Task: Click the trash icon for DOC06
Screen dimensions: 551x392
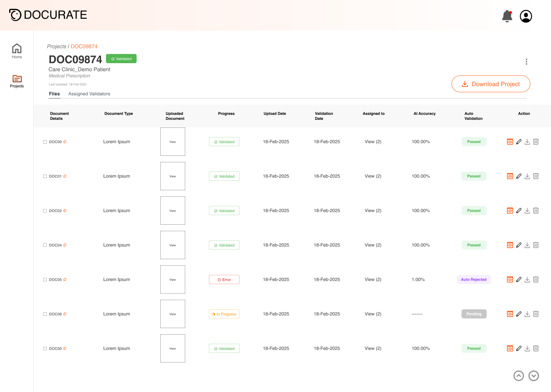Action: tap(536, 314)
